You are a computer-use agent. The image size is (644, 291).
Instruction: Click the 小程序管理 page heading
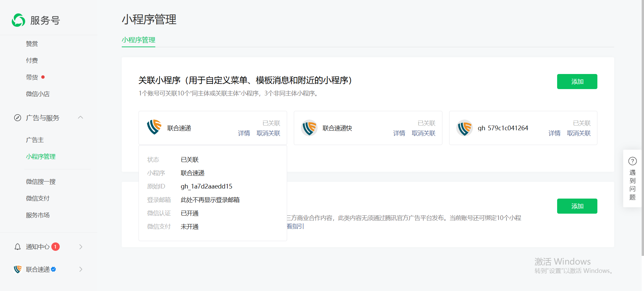(149, 19)
